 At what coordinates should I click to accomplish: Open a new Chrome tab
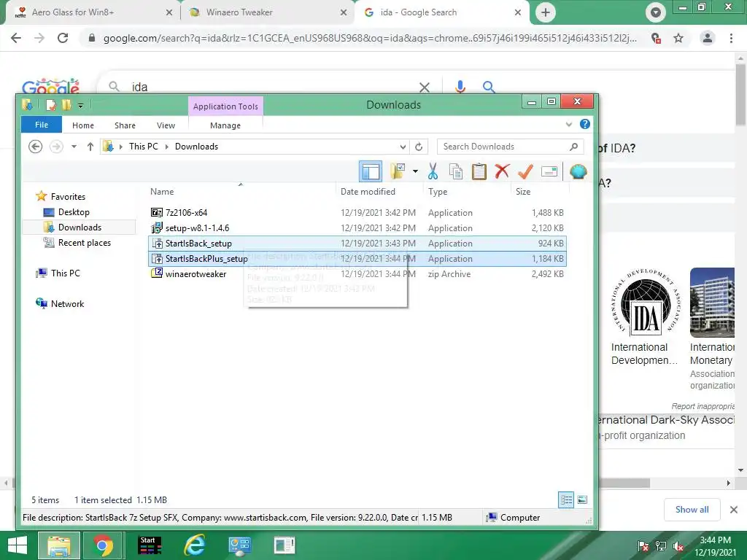(546, 12)
